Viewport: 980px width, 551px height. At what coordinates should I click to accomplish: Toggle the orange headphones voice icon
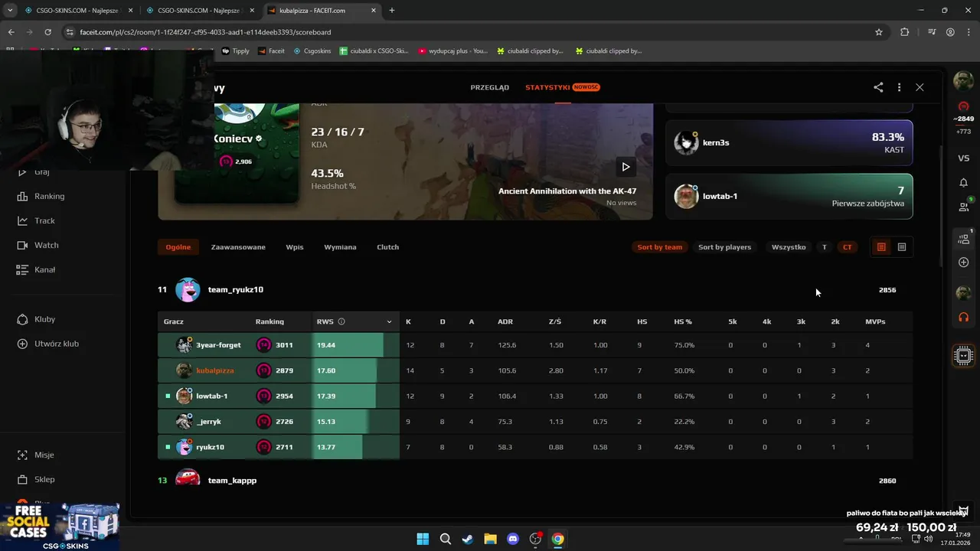click(x=964, y=317)
